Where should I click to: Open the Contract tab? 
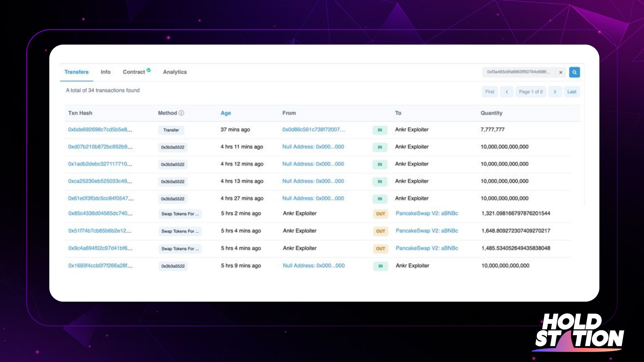tap(134, 72)
